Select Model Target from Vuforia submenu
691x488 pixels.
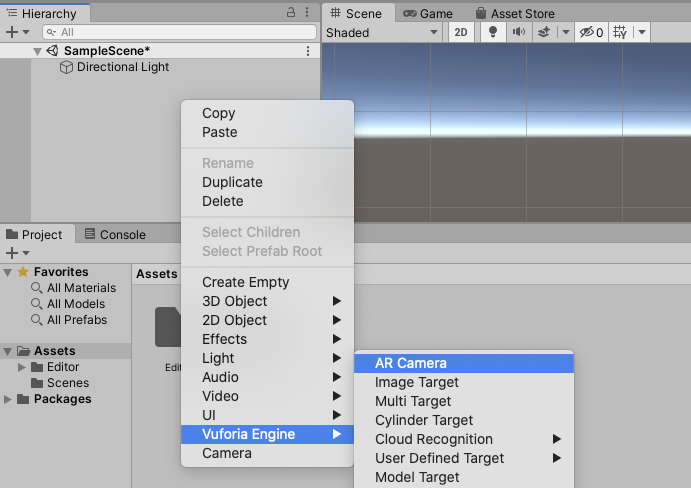[464, 477]
